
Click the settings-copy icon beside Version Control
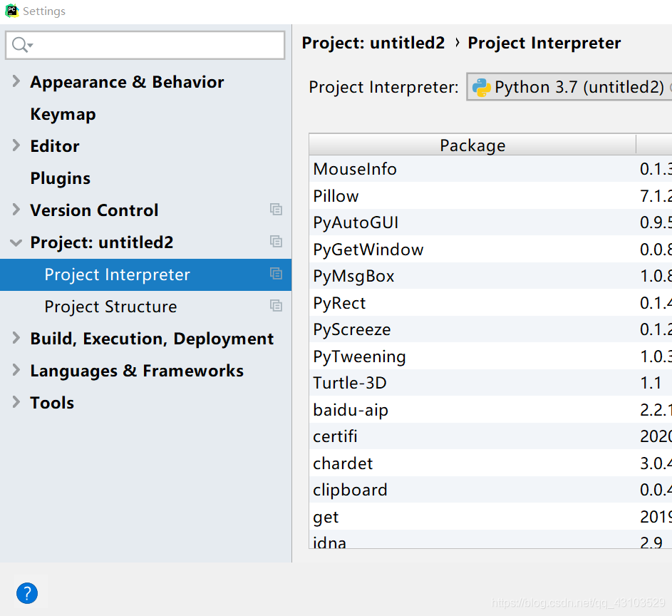pos(276,210)
